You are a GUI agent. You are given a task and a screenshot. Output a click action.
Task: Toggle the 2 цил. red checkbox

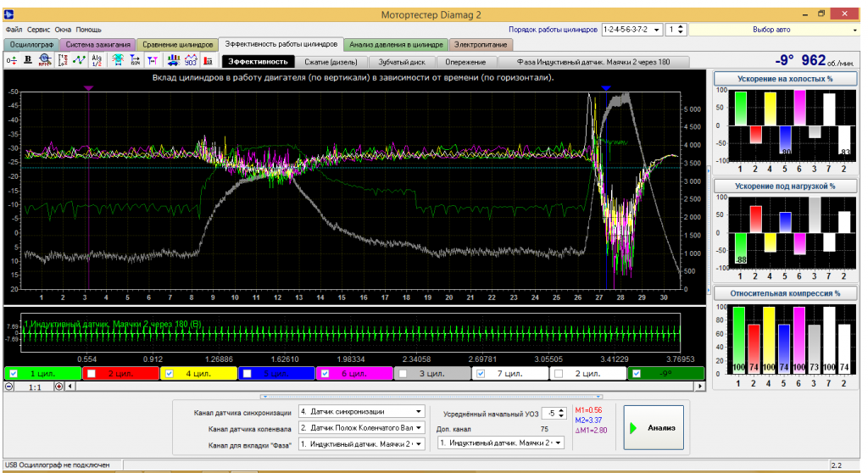click(x=92, y=374)
